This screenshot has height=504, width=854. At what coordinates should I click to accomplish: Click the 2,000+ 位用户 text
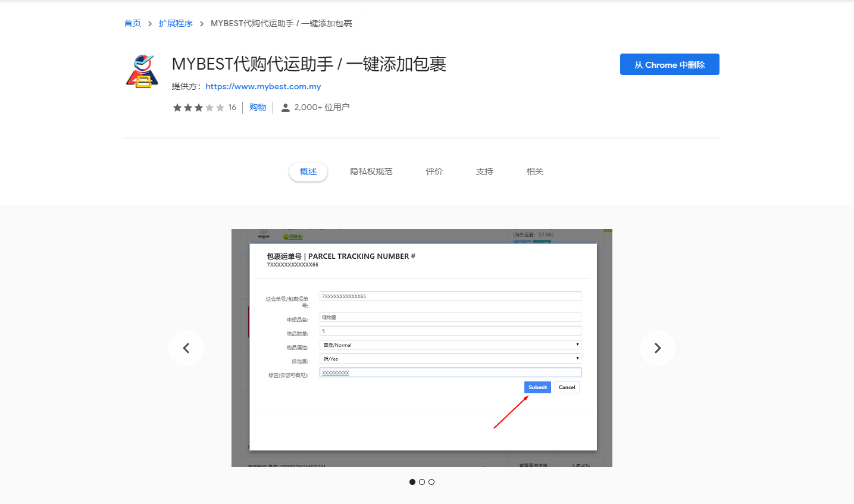(x=322, y=107)
